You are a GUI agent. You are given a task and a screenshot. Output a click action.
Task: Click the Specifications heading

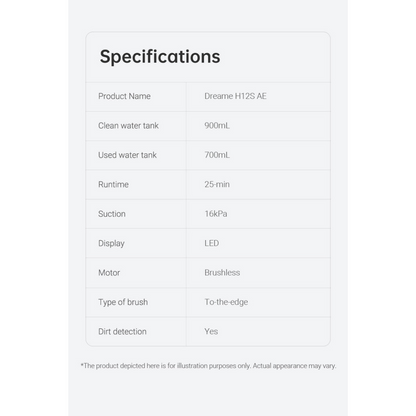pos(160,57)
